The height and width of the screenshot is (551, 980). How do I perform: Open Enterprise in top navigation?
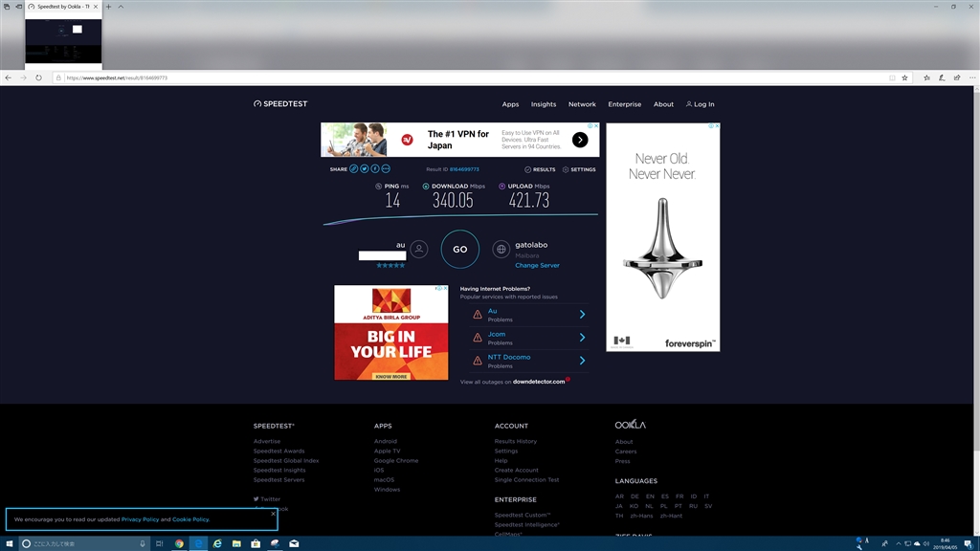pos(624,104)
